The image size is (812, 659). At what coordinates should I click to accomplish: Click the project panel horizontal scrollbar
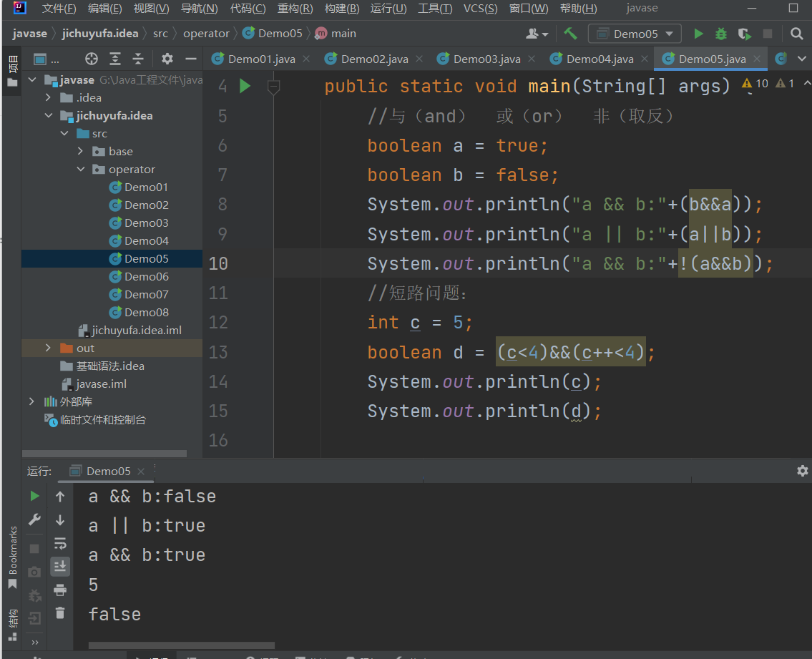click(x=104, y=454)
